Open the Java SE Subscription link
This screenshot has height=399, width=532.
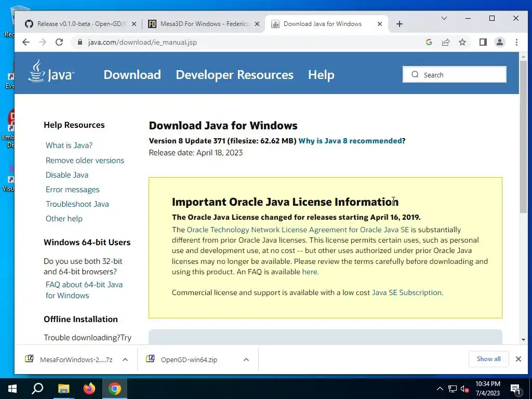click(x=406, y=292)
